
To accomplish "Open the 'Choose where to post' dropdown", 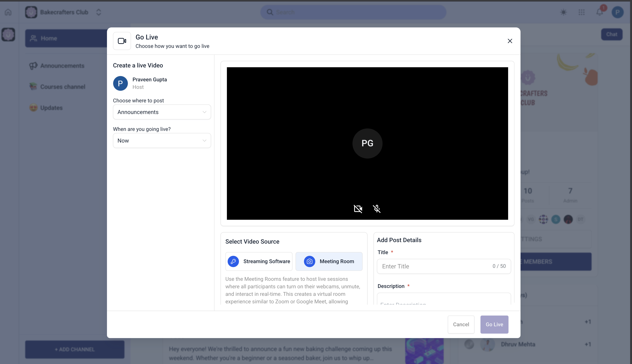I will click(x=162, y=112).
